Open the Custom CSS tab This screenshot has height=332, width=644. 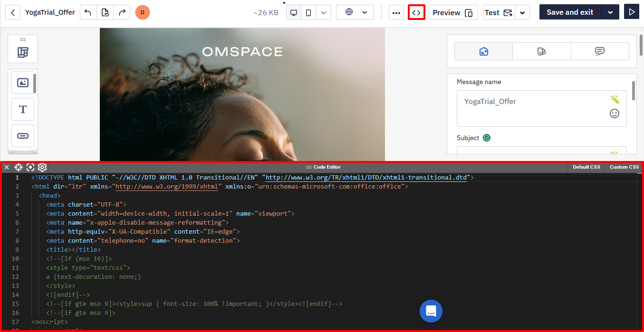[624, 167]
